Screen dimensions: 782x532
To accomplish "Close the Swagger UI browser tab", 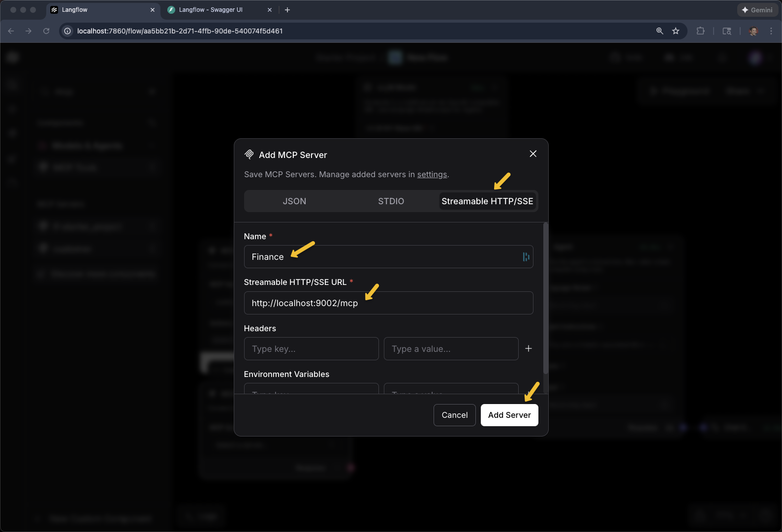I will 270,10.
